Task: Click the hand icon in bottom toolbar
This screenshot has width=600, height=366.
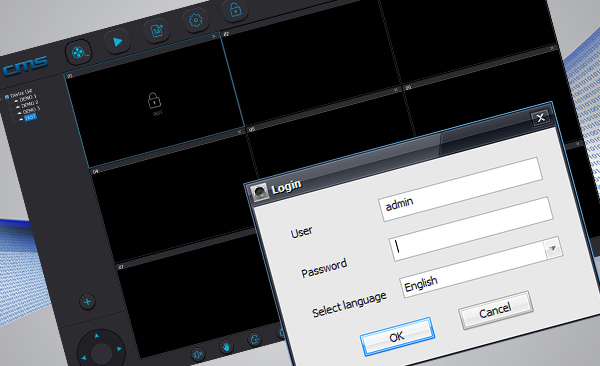Action: coord(227,347)
